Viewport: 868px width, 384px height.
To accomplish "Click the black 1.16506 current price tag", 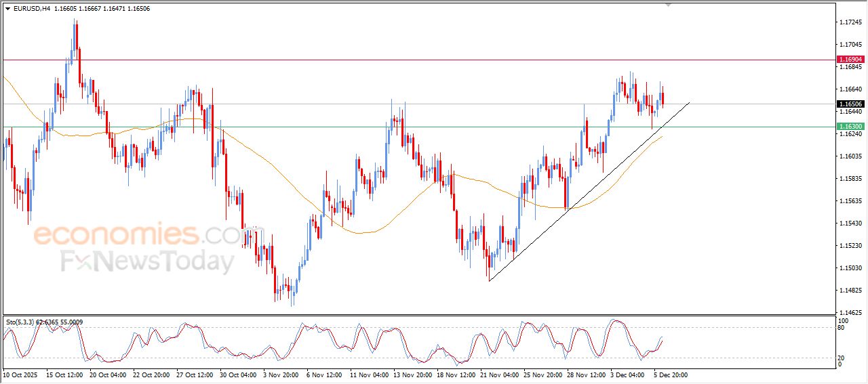I will pos(850,104).
